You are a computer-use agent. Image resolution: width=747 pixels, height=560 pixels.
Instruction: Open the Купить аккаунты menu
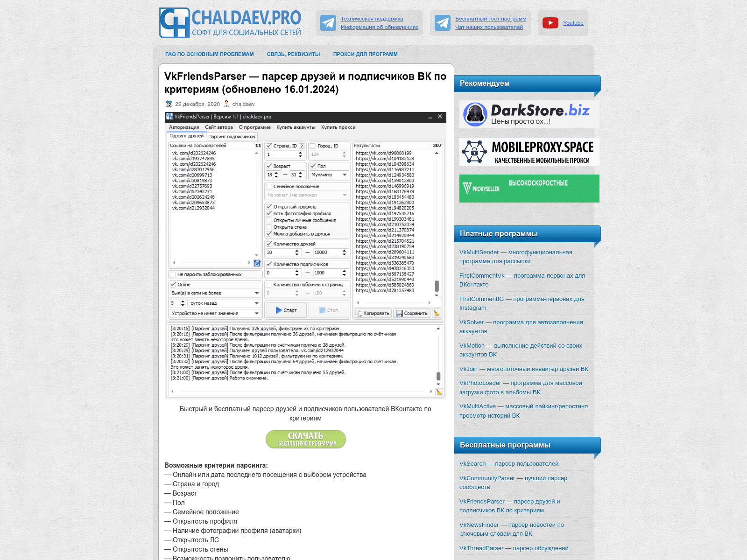click(296, 127)
